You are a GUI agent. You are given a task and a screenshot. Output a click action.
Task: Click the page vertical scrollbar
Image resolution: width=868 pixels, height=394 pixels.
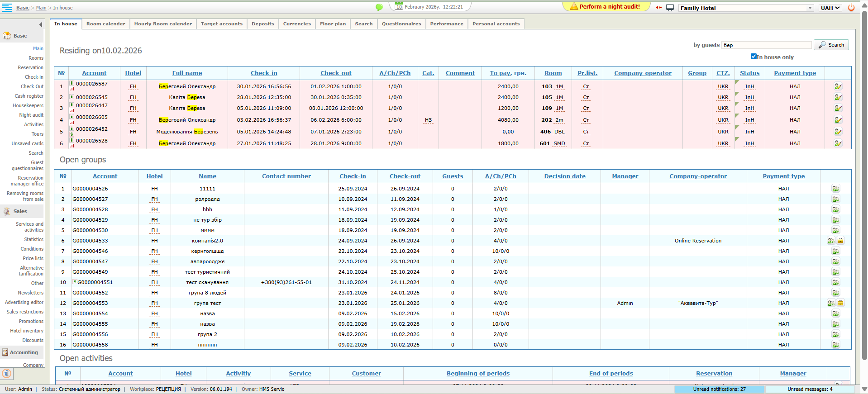(x=864, y=181)
